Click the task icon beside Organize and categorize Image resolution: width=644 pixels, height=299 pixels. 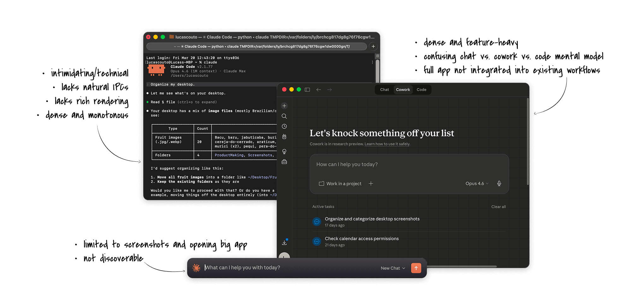[317, 222]
